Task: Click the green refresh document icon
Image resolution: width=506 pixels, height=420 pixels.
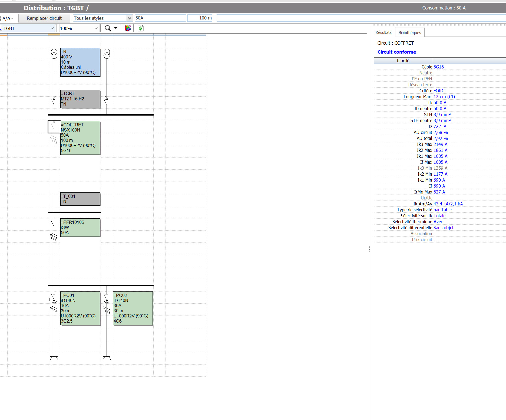Action: (140, 28)
